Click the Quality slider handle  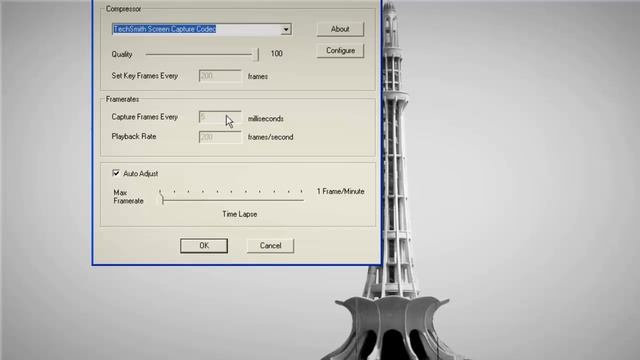pyautogui.click(x=256, y=54)
